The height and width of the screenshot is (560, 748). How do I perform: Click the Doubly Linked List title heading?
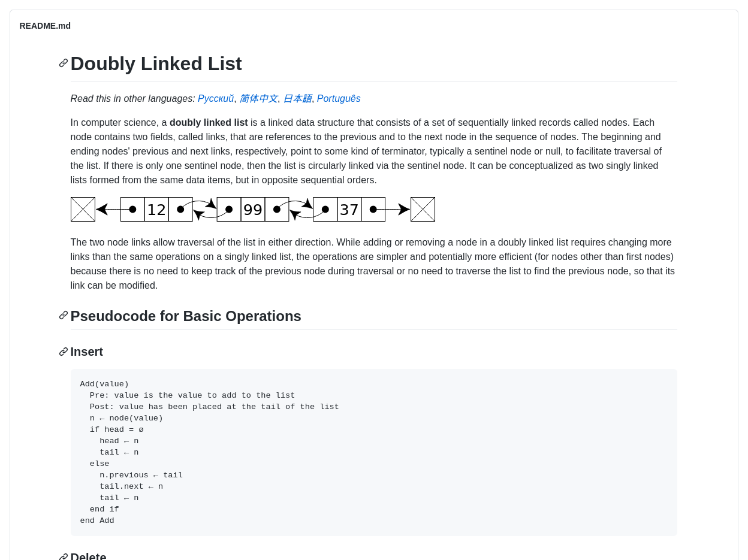[156, 63]
